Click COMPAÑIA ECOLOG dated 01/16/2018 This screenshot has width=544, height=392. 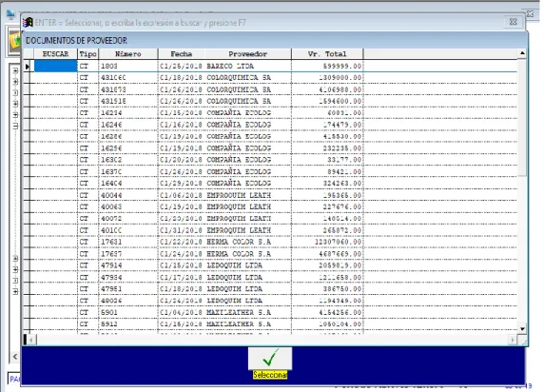(x=239, y=125)
